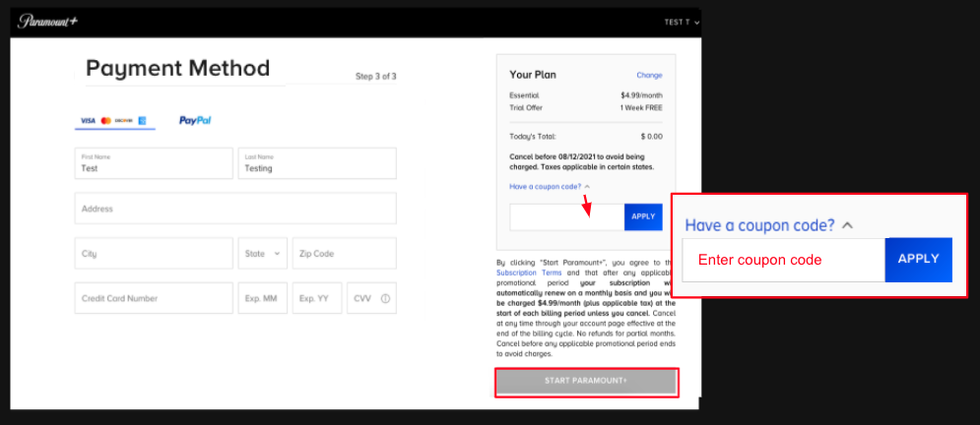Click the Discover card icon

[x=124, y=120]
